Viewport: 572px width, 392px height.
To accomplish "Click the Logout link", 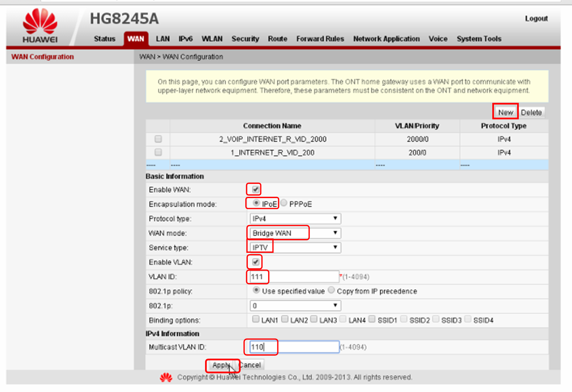I will coord(536,19).
